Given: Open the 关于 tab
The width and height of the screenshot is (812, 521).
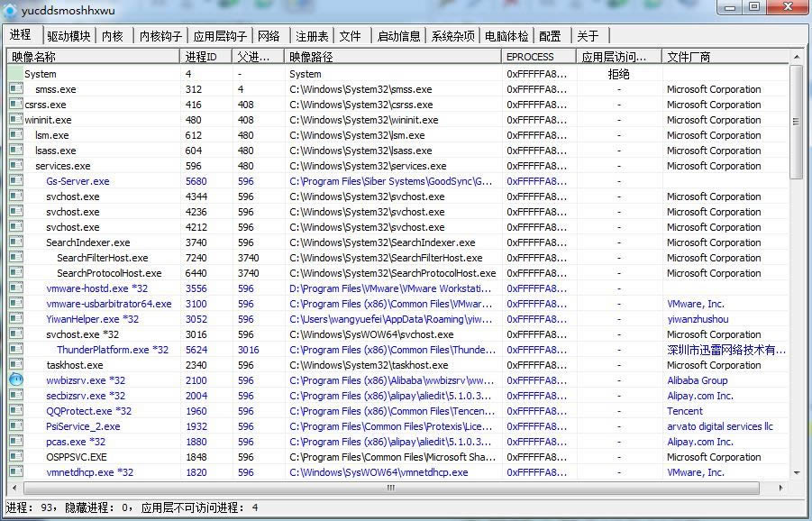Looking at the screenshot, I should pos(588,36).
